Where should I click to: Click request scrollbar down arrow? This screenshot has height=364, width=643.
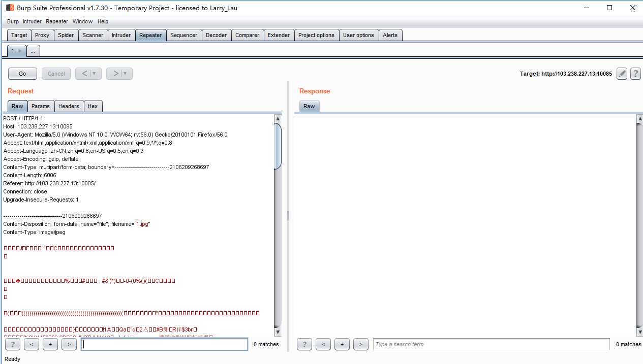(278, 332)
